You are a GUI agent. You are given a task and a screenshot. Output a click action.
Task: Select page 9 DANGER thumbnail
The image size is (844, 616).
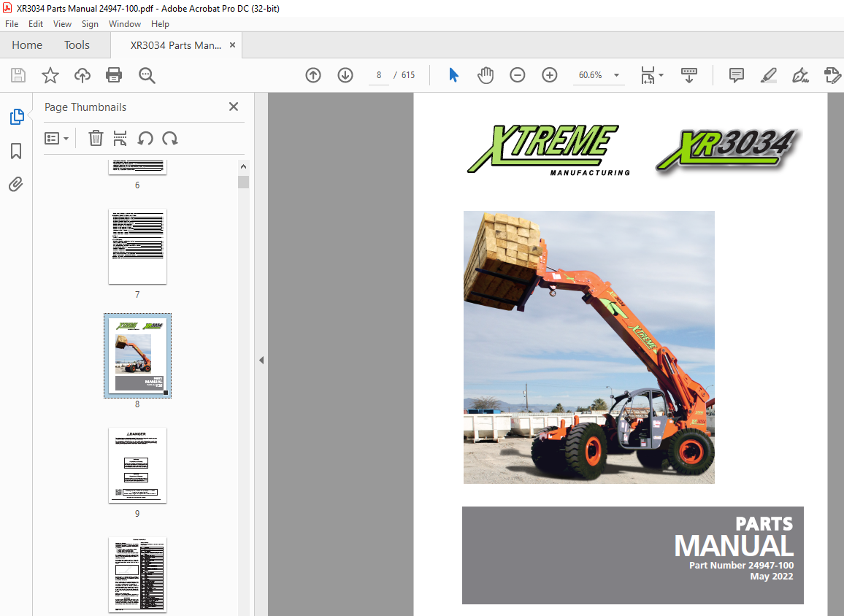click(137, 466)
